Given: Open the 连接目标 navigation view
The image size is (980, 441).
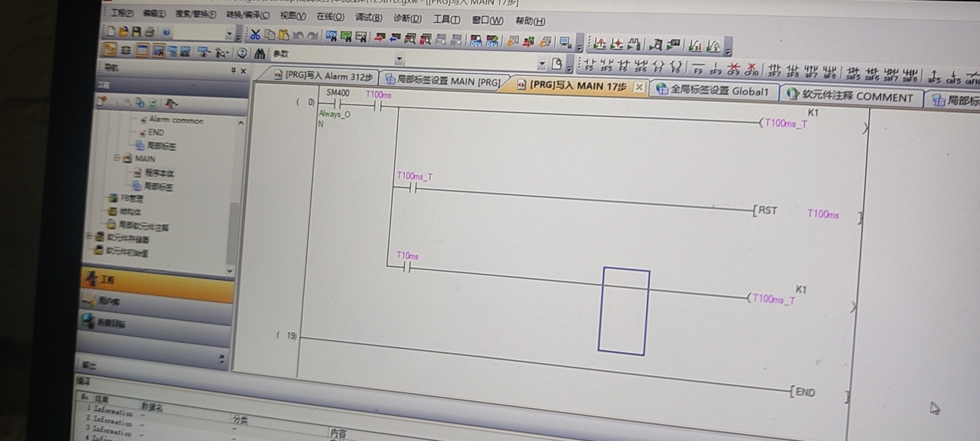Looking at the screenshot, I should pyautogui.click(x=110, y=323).
